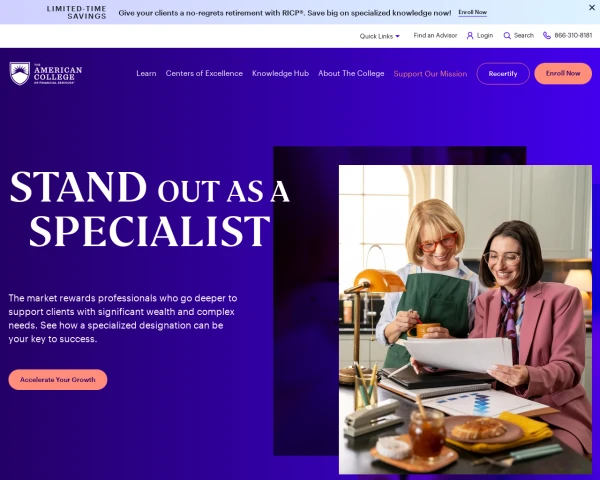Open the About The College menu

coord(351,73)
